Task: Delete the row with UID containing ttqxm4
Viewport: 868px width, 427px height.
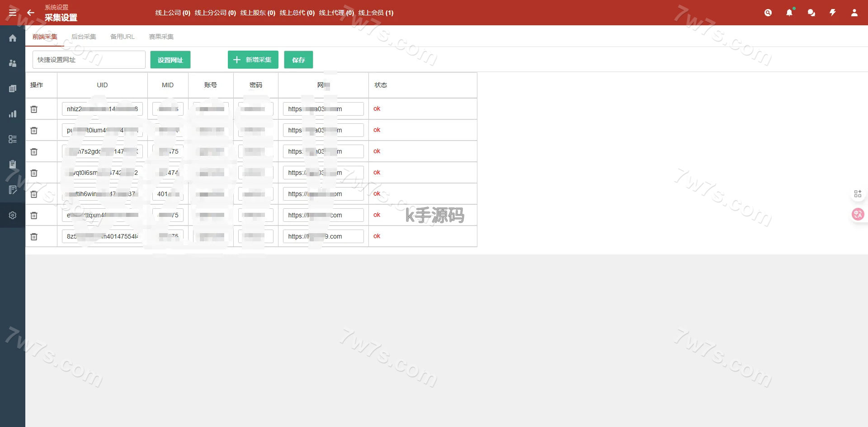Action: pyautogui.click(x=34, y=215)
